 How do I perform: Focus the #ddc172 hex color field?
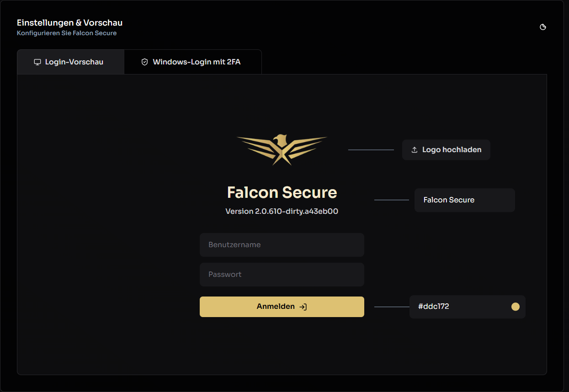[x=468, y=307]
